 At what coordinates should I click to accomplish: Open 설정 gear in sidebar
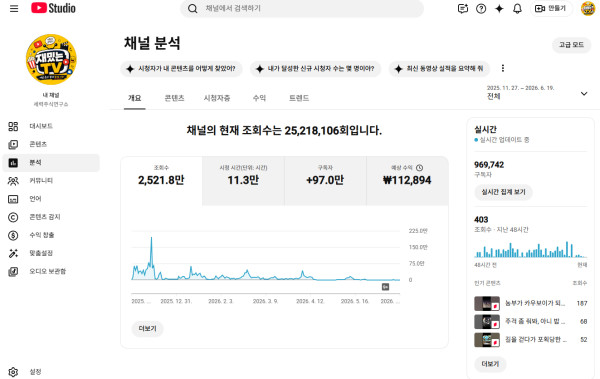pyautogui.click(x=51, y=372)
